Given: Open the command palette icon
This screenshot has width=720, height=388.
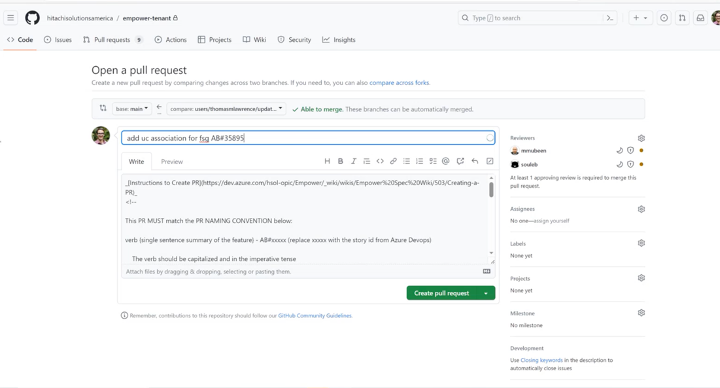Looking at the screenshot, I should (x=610, y=18).
